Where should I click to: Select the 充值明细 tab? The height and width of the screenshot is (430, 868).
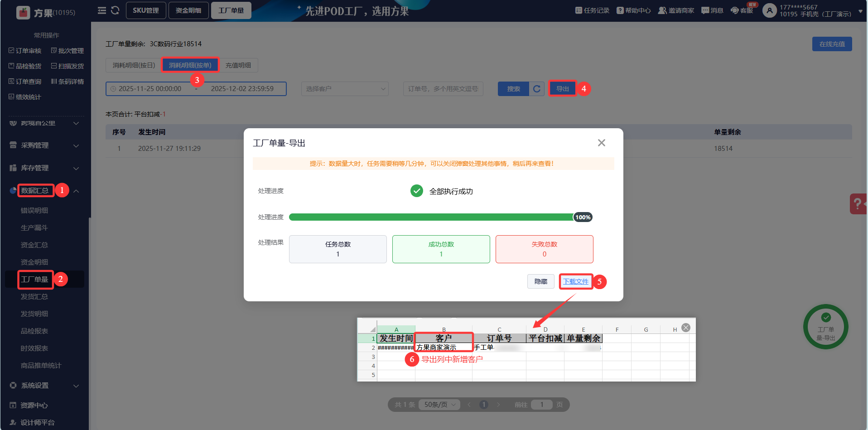click(238, 65)
